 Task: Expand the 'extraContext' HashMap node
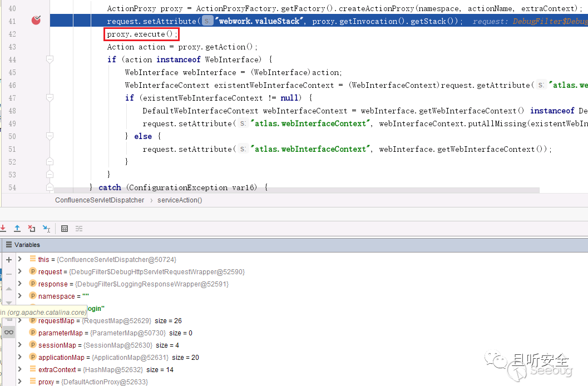point(20,369)
